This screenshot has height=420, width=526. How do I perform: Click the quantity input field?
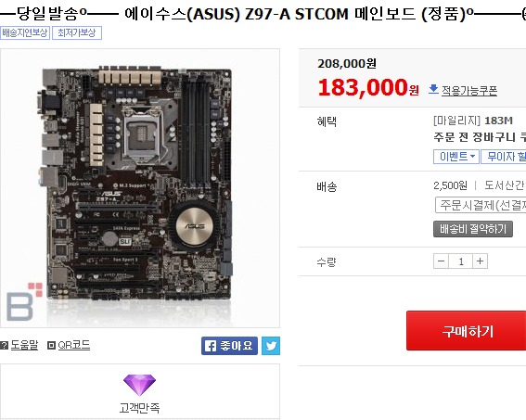460,261
